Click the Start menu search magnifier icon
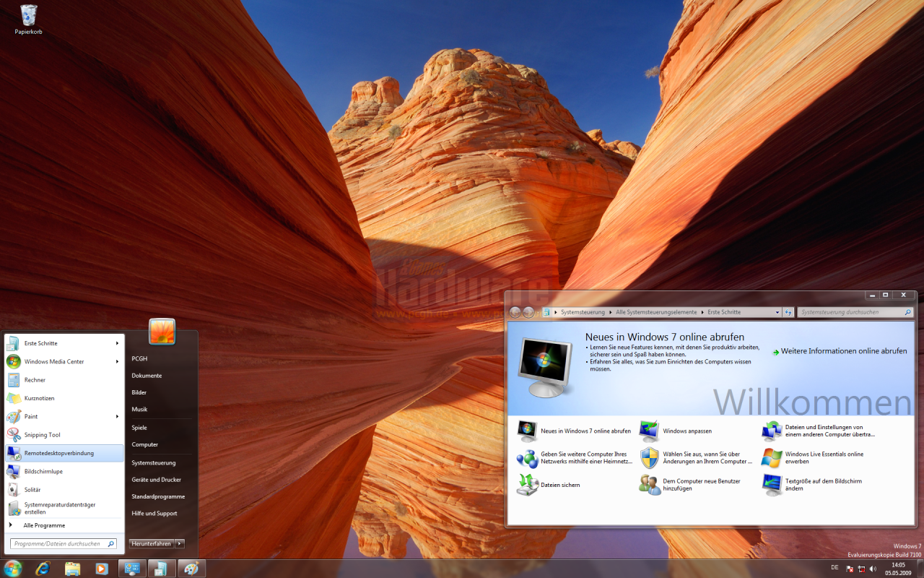 click(x=111, y=543)
